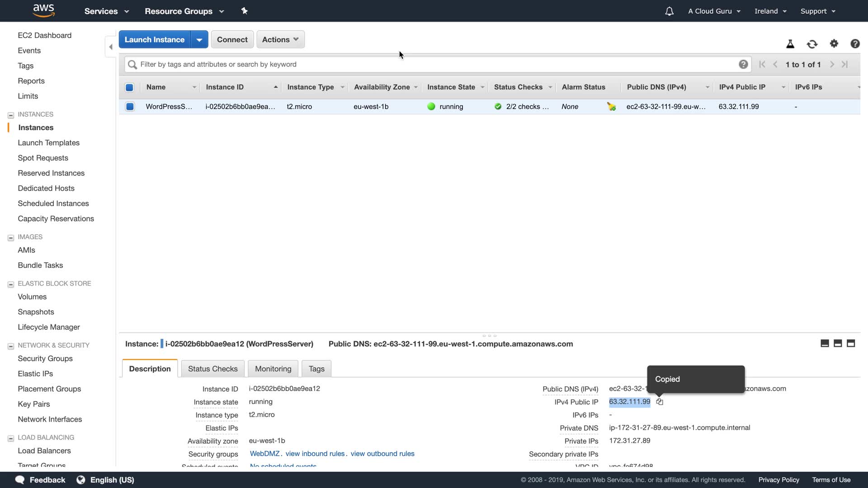Viewport: 868px width, 488px height.
Task: Maximize the instance details pane
Action: [x=850, y=343]
